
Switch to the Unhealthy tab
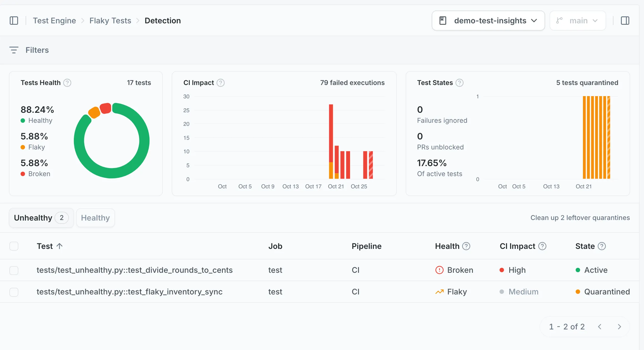[x=41, y=218]
